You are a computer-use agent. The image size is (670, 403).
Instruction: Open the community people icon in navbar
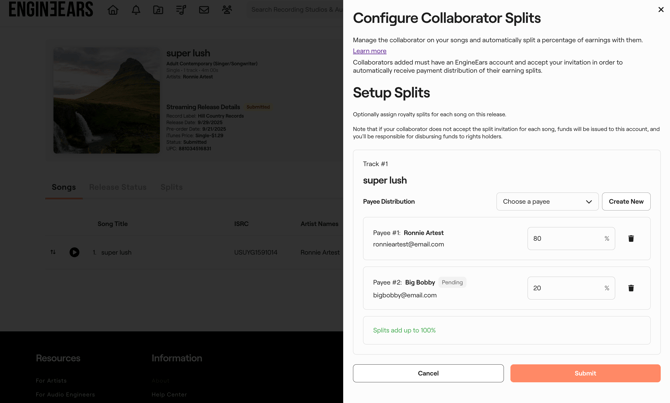tap(227, 10)
